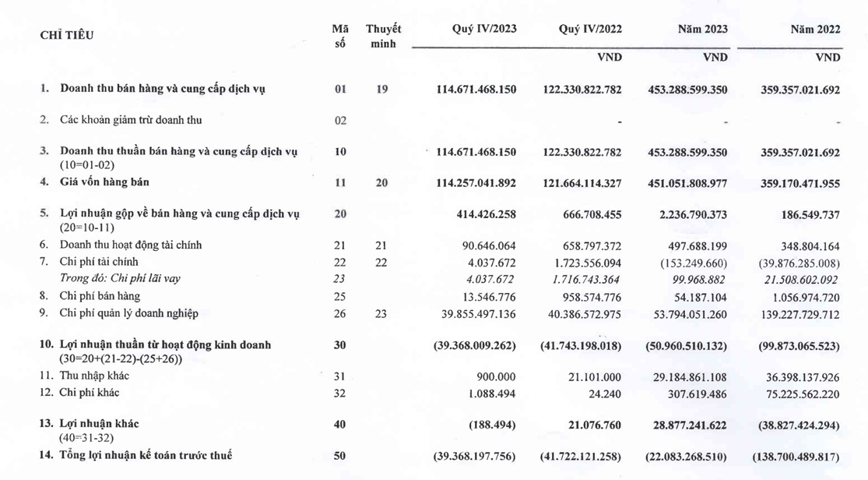
Task: Click the "CHỈ TIÊU" column header
Action: [x=67, y=35]
